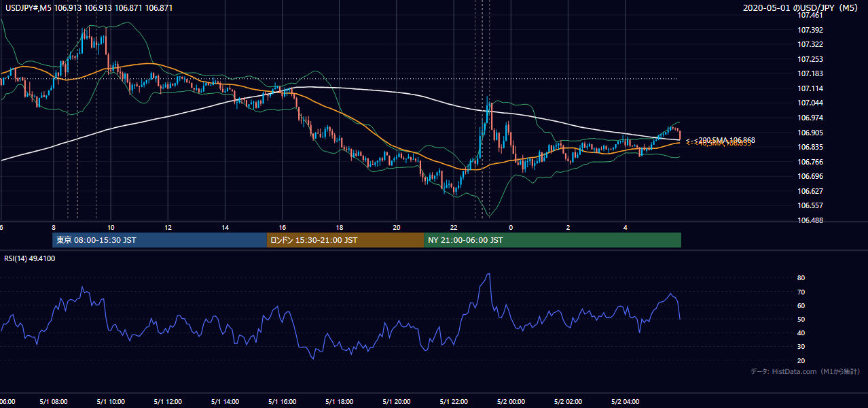Select the 東京 08:00-15:30 JST session bar

(x=160, y=240)
